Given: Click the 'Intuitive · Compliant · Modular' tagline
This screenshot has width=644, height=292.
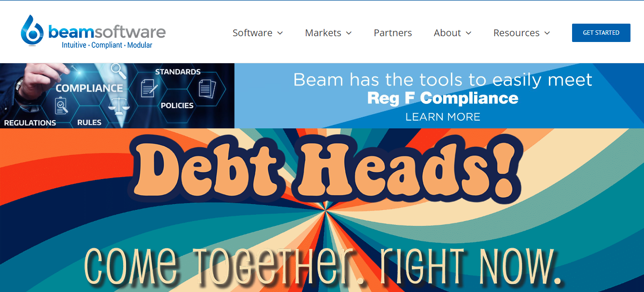Looking at the screenshot, I should pos(107,45).
